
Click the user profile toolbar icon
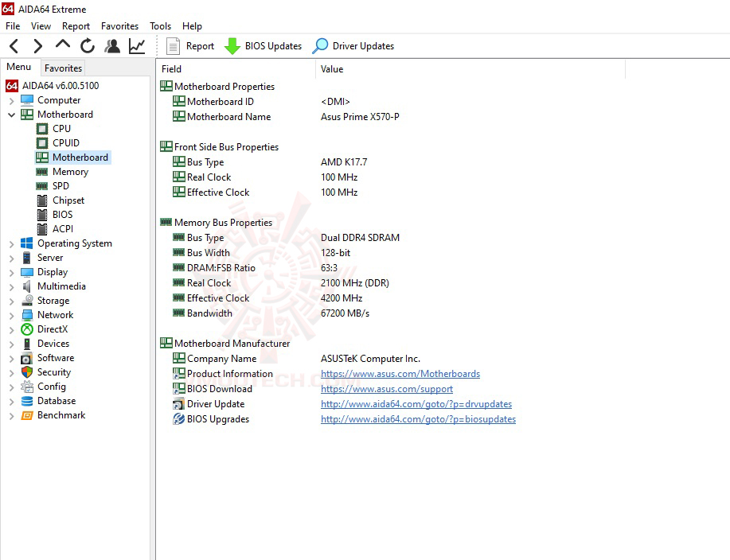111,45
